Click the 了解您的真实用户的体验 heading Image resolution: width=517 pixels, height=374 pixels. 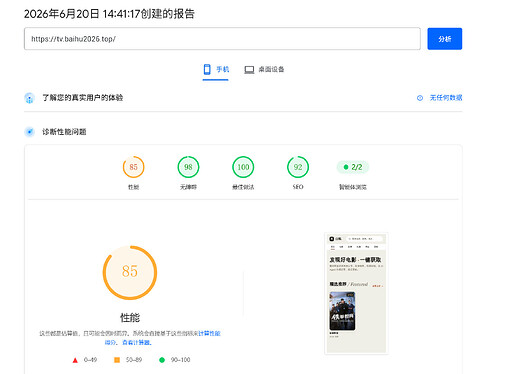pos(82,98)
